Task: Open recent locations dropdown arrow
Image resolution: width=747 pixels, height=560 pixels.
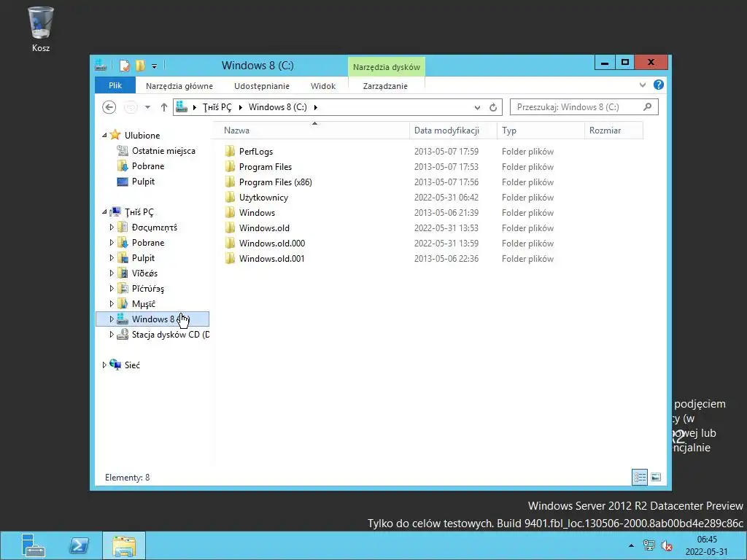Action: [147, 108]
